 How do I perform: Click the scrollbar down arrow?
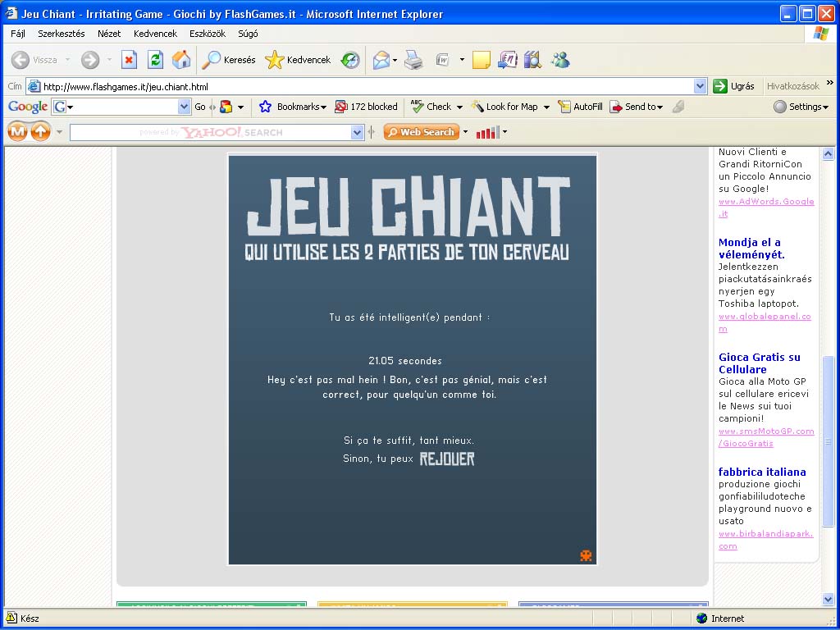828,600
